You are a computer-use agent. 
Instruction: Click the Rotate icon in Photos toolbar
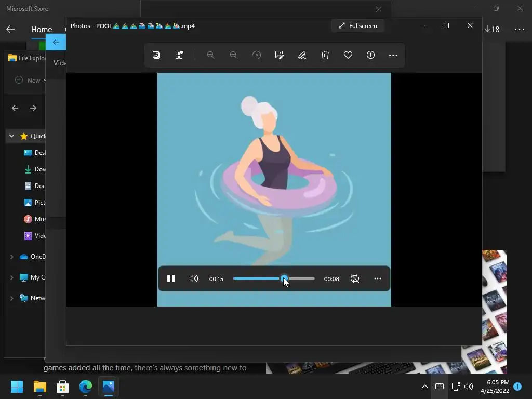(257, 55)
